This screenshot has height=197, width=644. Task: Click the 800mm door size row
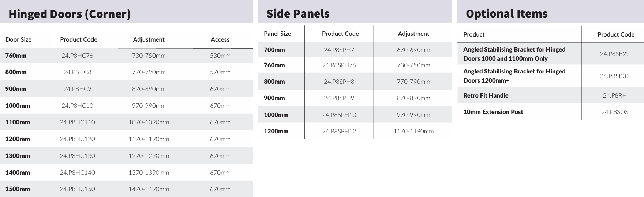coord(16,72)
